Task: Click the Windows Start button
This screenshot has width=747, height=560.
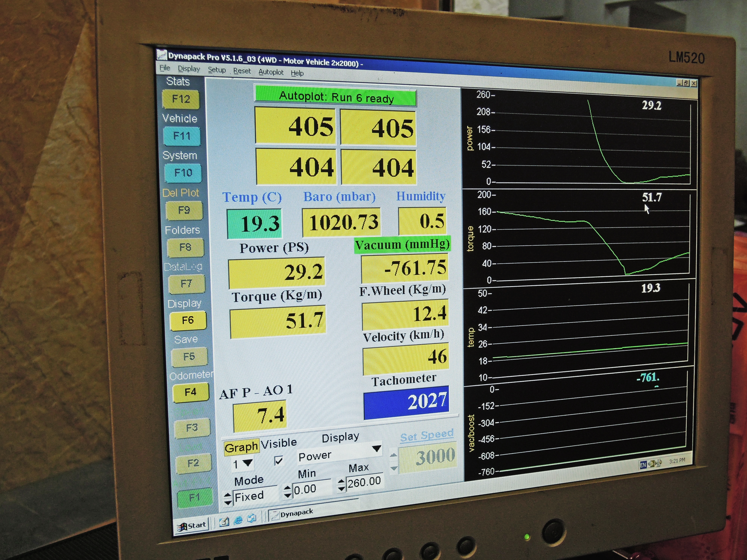Action: (192, 526)
